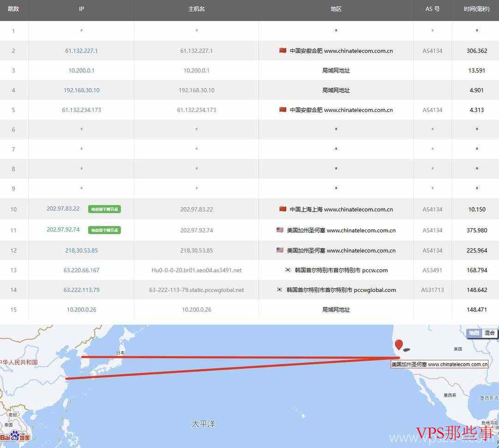The image size is (499, 448).
Task: Click time value 306.362
Action: tap(477, 51)
